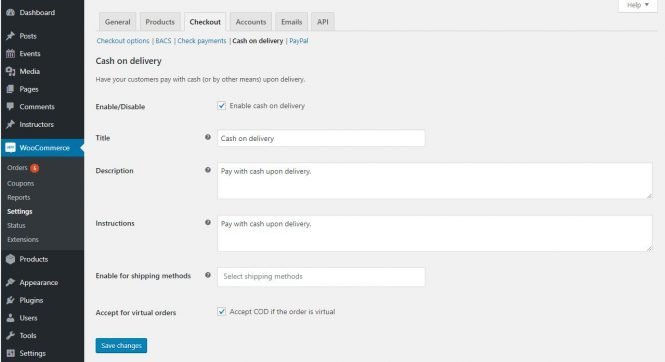Viewport: 665px width, 362px height.
Task: Click the help tip icon beside Description
Action: pyautogui.click(x=208, y=170)
